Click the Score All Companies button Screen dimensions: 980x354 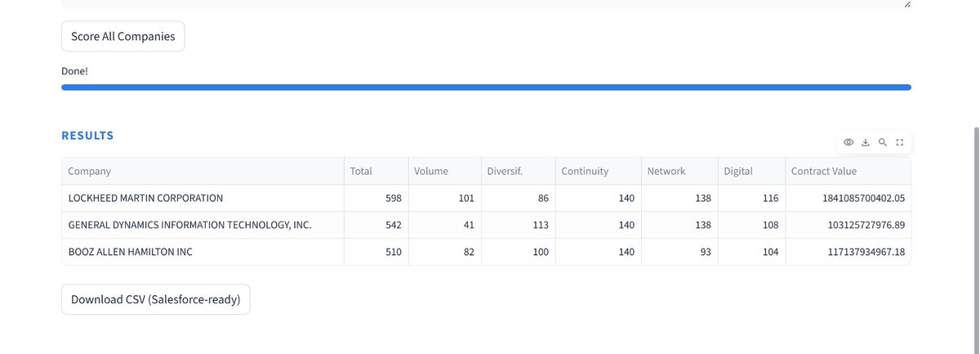pyautogui.click(x=123, y=37)
